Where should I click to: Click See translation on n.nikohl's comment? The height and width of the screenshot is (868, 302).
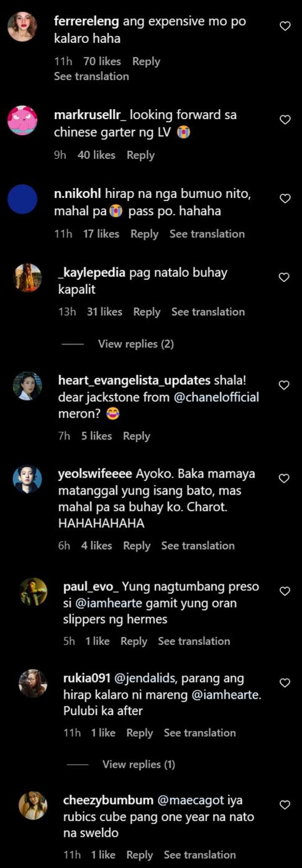207,234
